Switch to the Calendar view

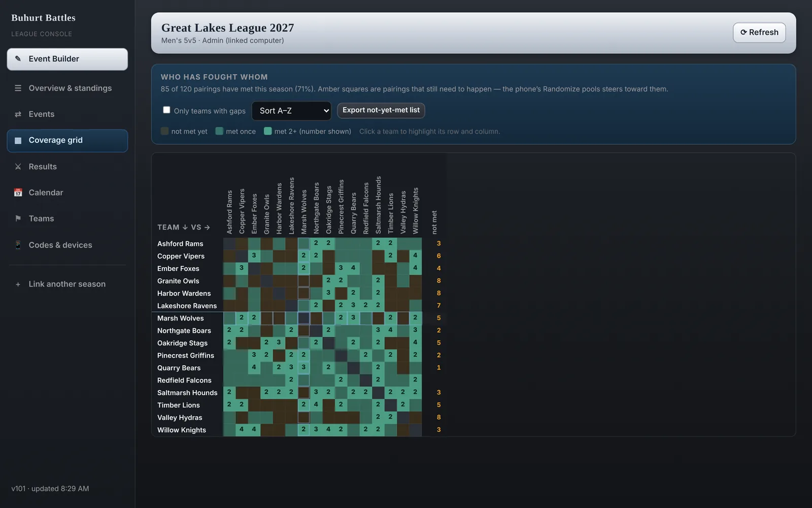pos(67,193)
